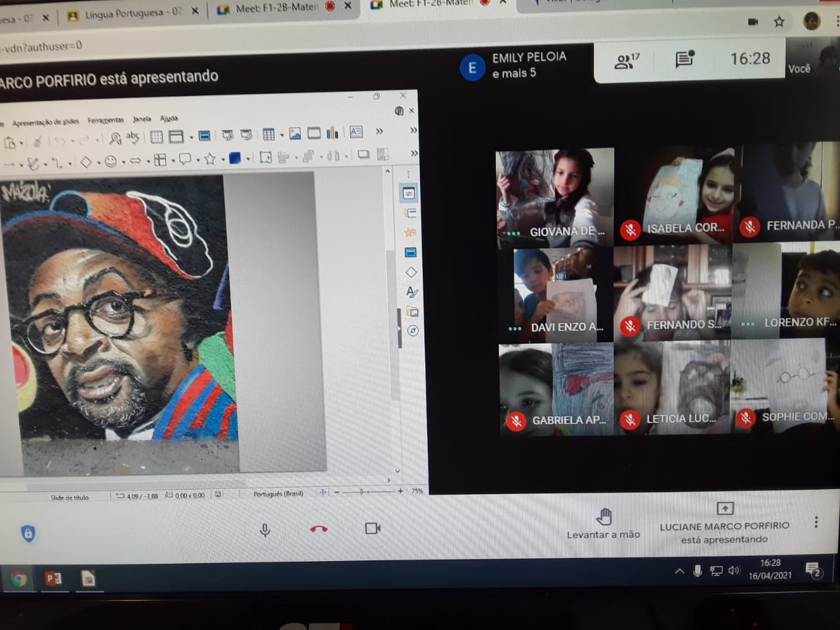The image size is (840, 630).
Task: Close the Lingua Portuguesa browser tab
Action: pyautogui.click(x=195, y=11)
